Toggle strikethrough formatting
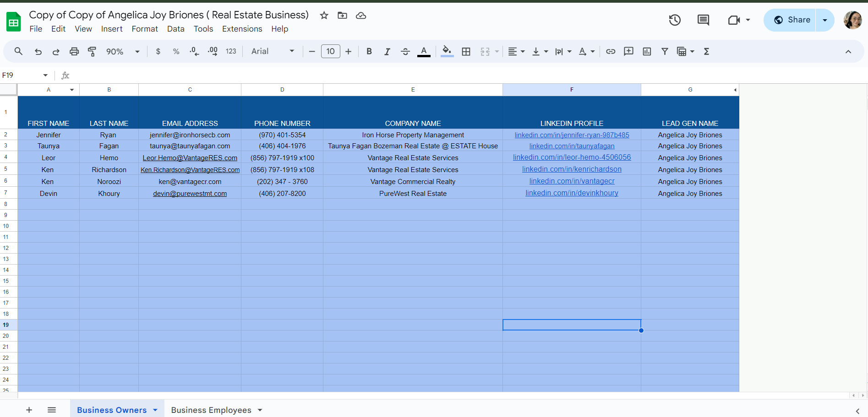The width and height of the screenshot is (868, 417). tap(405, 51)
